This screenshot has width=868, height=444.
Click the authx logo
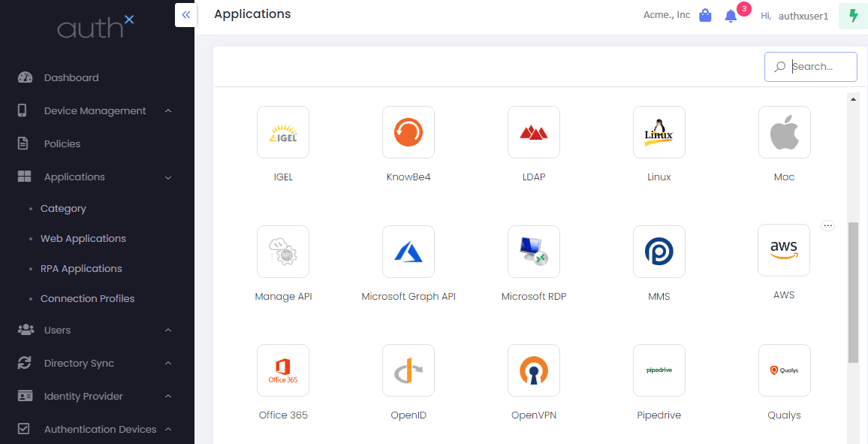pyautogui.click(x=96, y=26)
